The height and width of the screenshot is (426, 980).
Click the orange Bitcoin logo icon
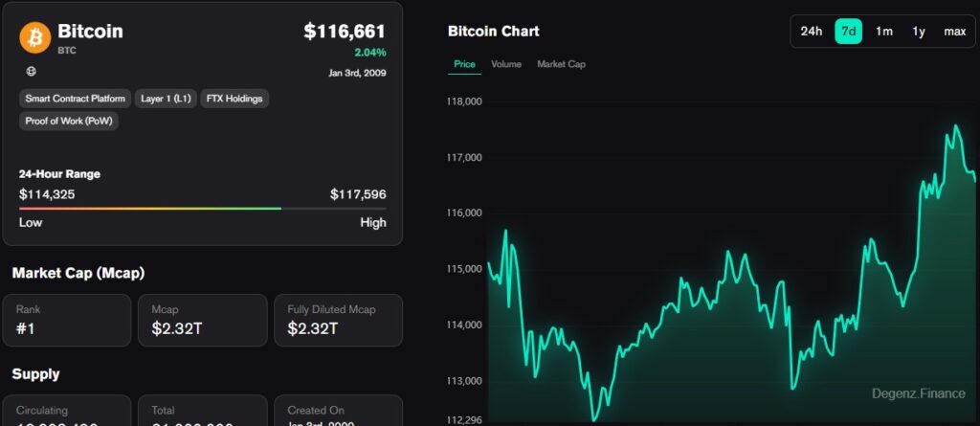[35, 37]
